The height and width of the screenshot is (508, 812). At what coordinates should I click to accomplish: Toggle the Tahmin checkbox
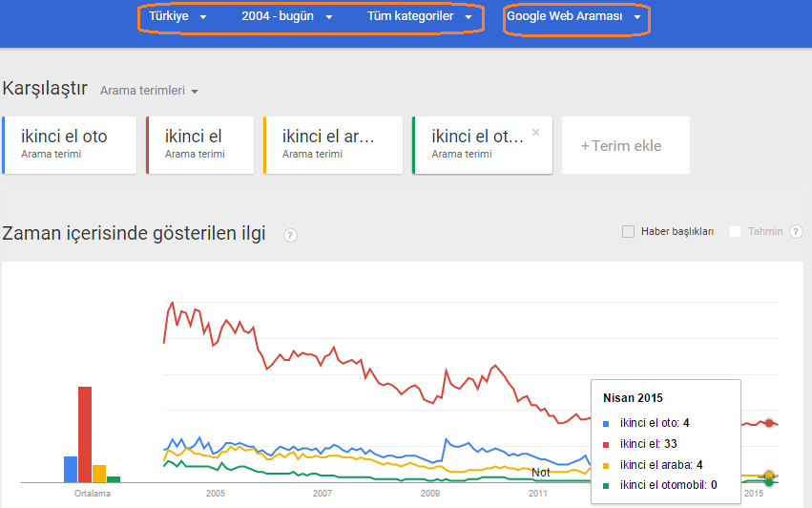coord(735,232)
